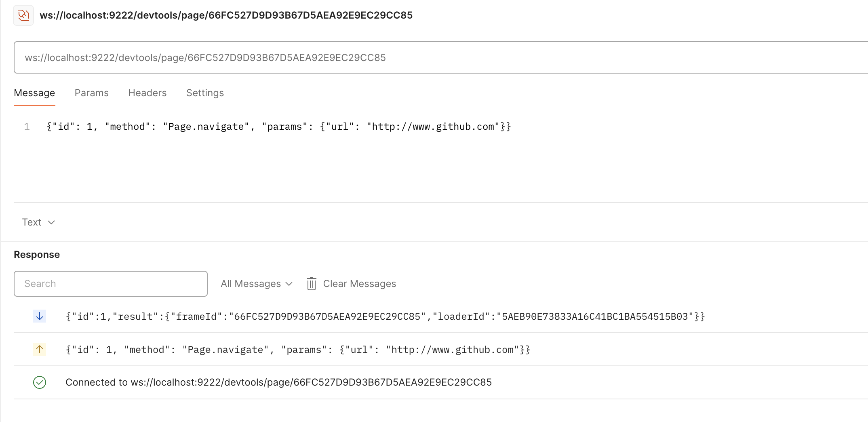Click the blue incoming message arrow icon
The width and height of the screenshot is (868, 422).
(x=40, y=316)
